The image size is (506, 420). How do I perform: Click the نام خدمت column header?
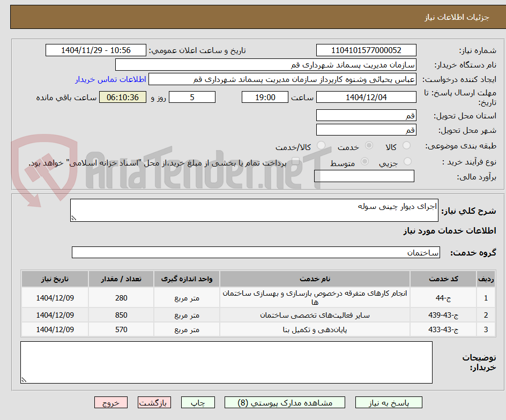(x=315, y=279)
